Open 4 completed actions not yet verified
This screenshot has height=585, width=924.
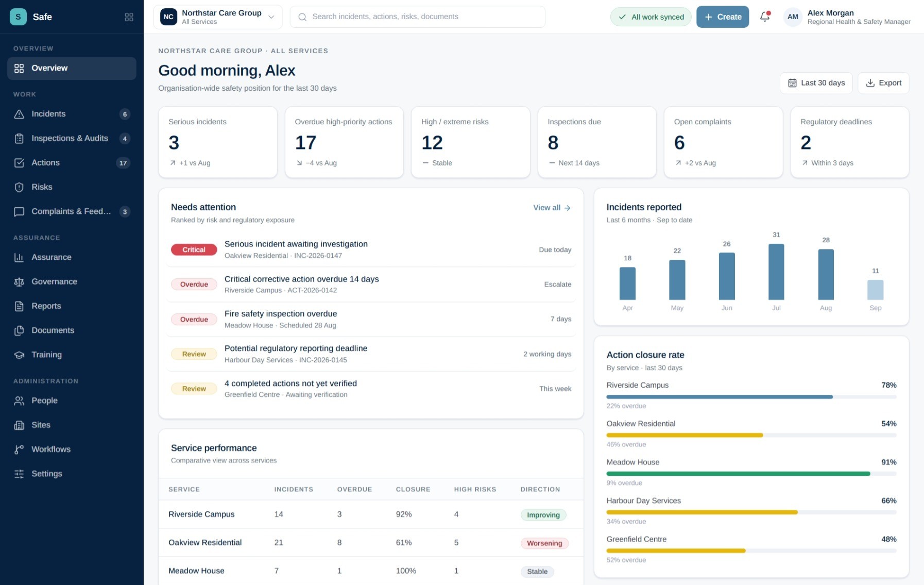click(x=371, y=389)
